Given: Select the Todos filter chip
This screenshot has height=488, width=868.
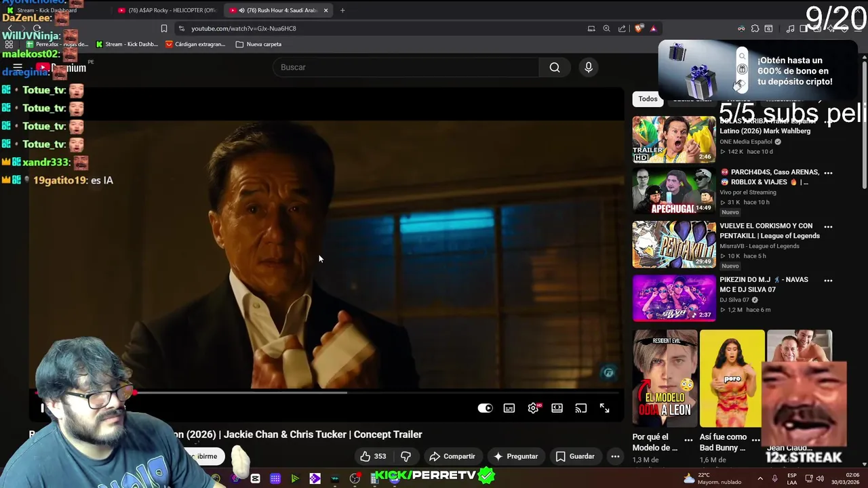Looking at the screenshot, I should (648, 99).
